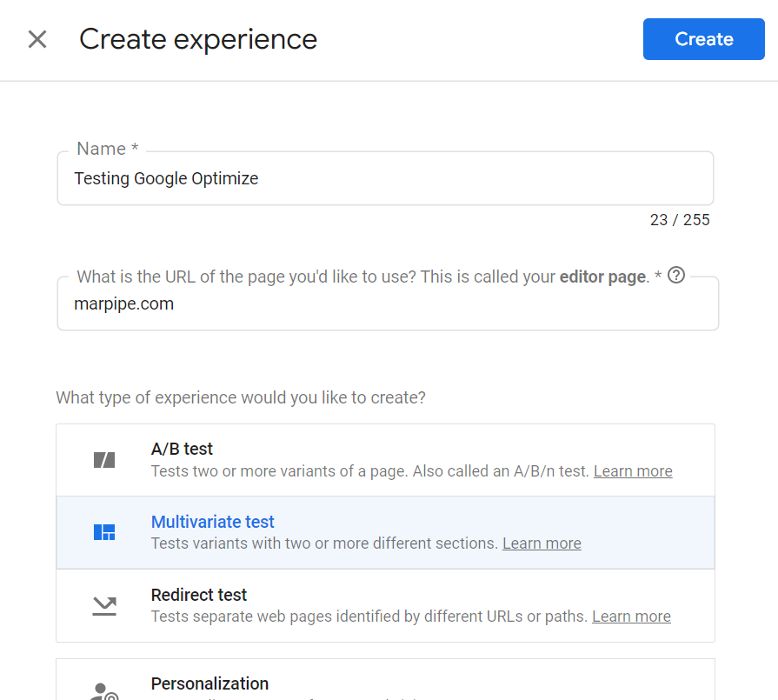Viewport: 778px width, 700px height.
Task: Click the blue "Multivariate test" label
Action: point(212,521)
